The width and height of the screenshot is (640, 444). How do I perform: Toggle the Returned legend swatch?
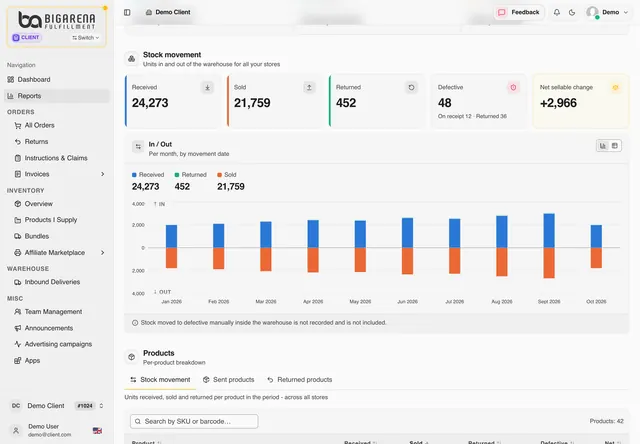[x=177, y=175]
